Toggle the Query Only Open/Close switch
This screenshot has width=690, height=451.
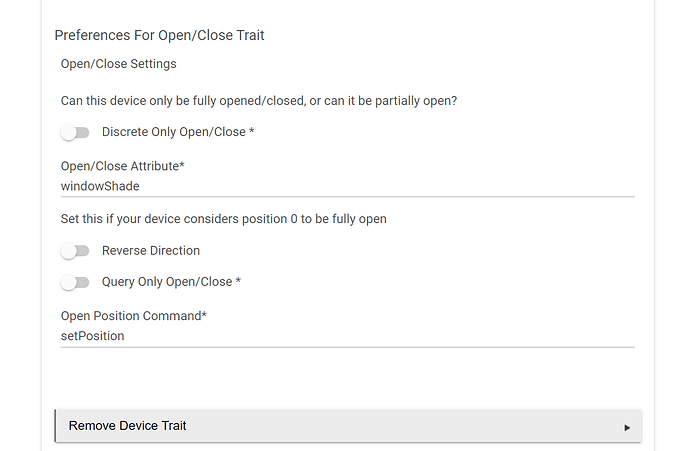(75, 282)
